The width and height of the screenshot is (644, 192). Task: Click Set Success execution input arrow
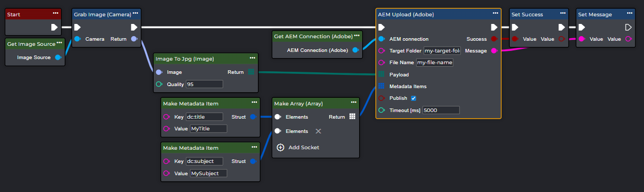(515, 27)
